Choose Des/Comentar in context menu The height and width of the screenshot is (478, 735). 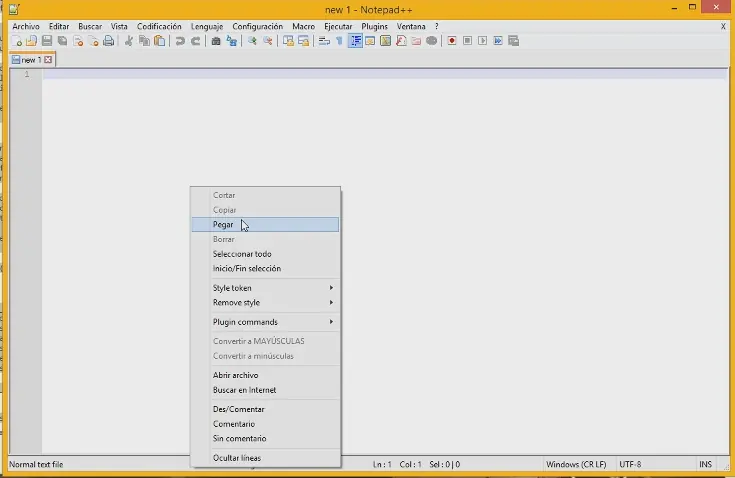click(x=265, y=409)
